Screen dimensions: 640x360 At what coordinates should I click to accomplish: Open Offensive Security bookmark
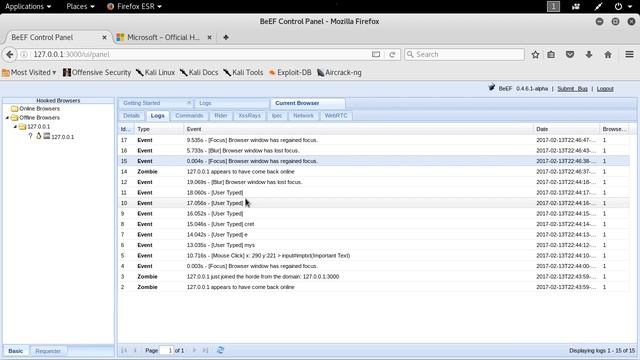coord(97,72)
